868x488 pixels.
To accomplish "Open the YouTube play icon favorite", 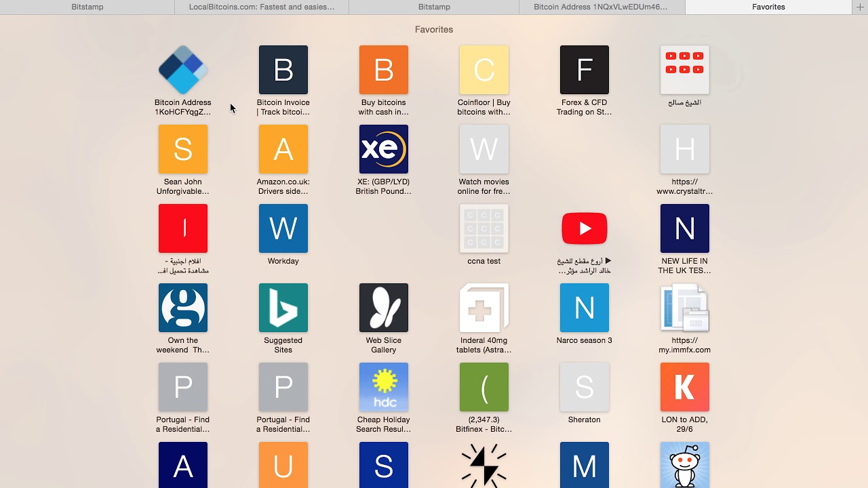I will (x=585, y=228).
